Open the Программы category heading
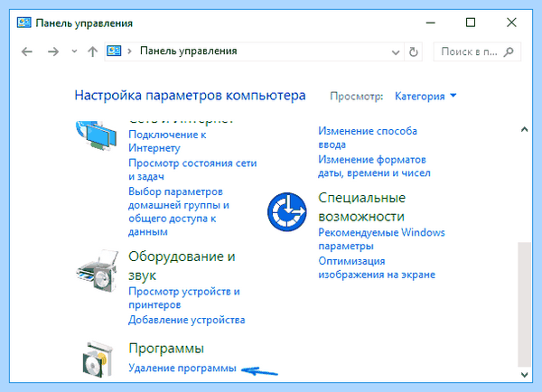The width and height of the screenshot is (542, 392). click(x=166, y=348)
